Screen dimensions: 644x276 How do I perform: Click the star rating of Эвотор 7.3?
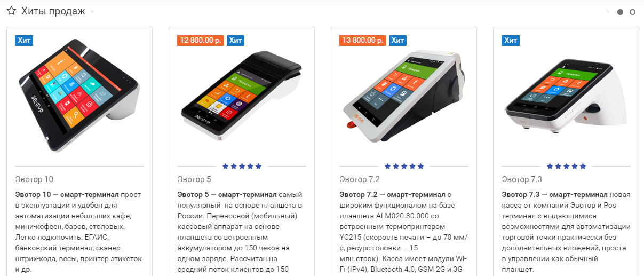(x=566, y=166)
